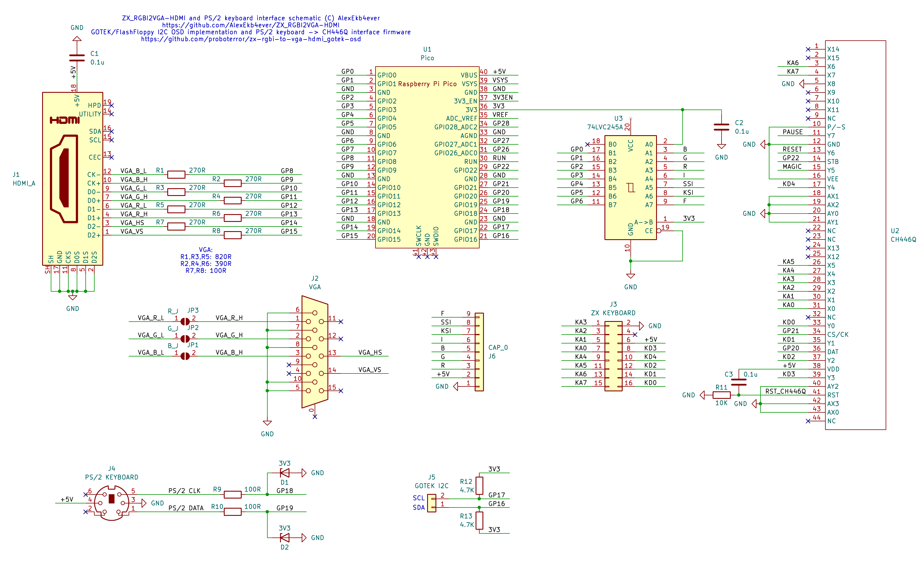Open the proboterror GitHub URL
Viewport: 924px width, 568px height.
(x=251, y=39)
